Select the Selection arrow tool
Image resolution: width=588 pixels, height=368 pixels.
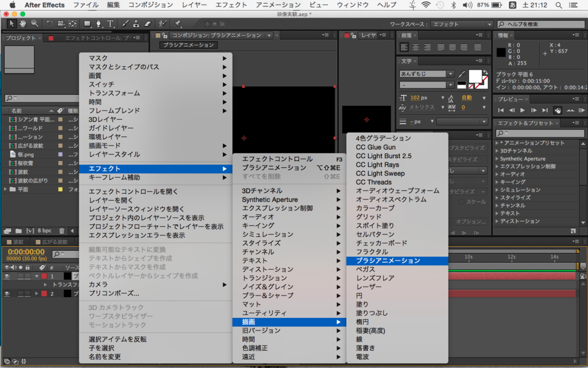[11, 24]
